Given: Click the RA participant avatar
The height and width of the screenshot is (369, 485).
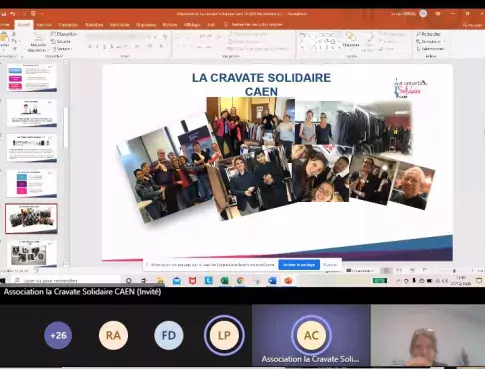Looking at the screenshot, I should [x=113, y=335].
